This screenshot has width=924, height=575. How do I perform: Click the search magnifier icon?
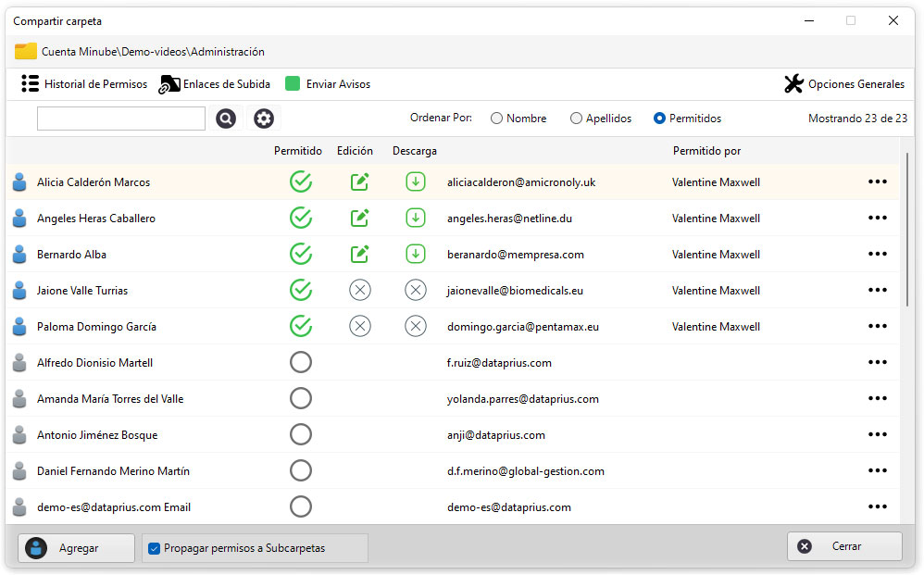226,119
